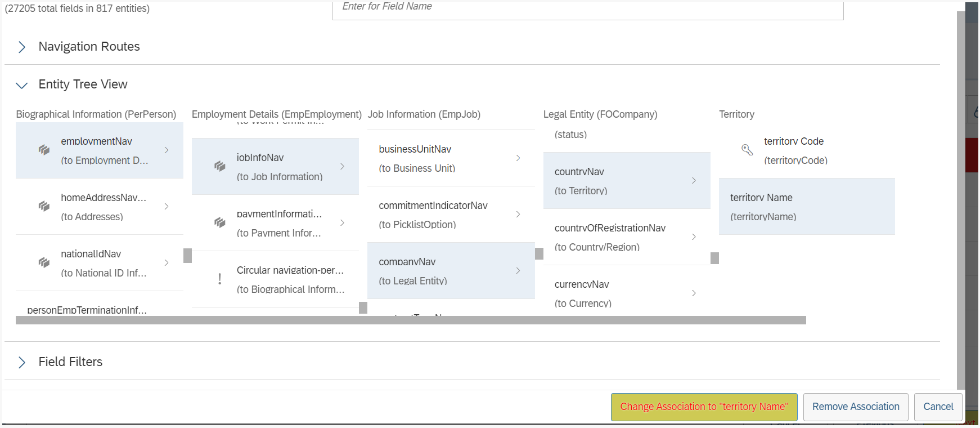Open employmentNav arrow to Employment Details
Image resolution: width=980 pixels, height=428 pixels.
(167, 150)
